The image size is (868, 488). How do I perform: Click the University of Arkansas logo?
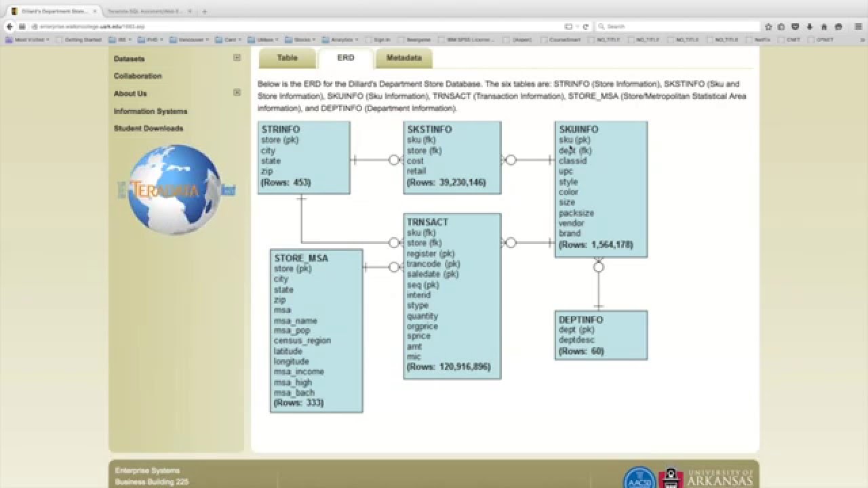coord(707,477)
